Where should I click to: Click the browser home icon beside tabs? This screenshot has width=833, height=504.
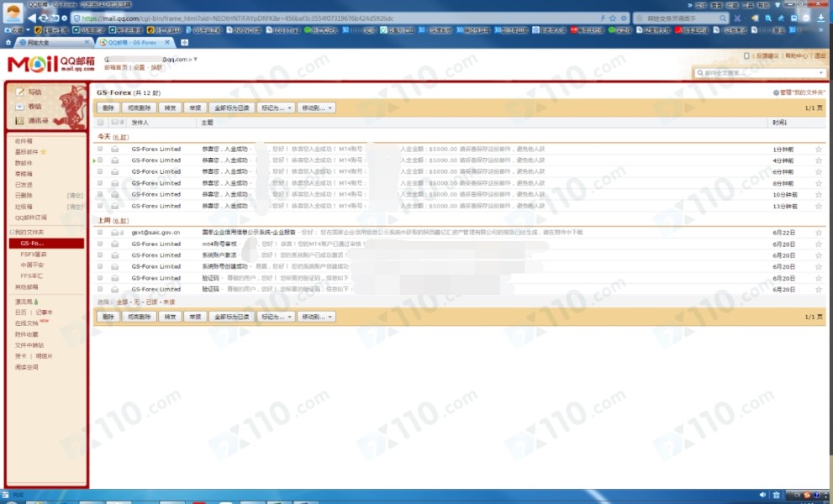[x=8, y=43]
